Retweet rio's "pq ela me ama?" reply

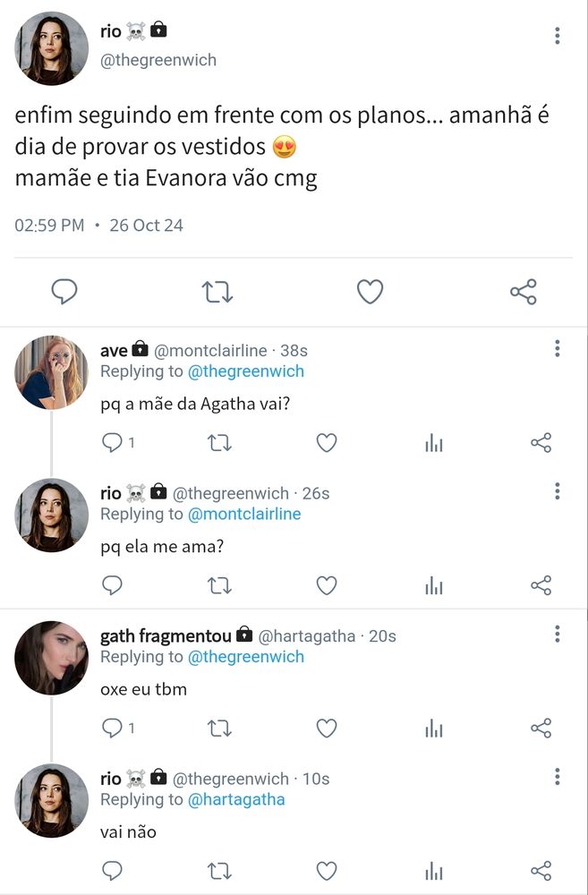tap(219, 585)
